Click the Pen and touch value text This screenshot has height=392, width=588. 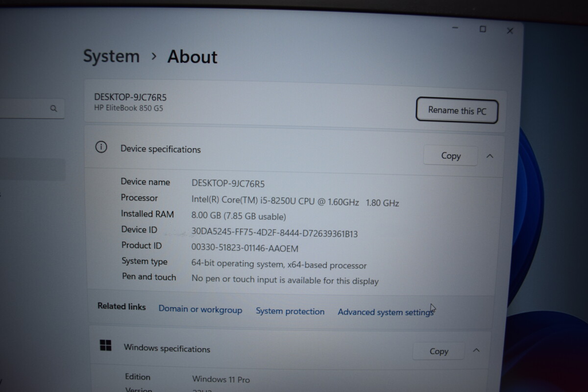(285, 280)
